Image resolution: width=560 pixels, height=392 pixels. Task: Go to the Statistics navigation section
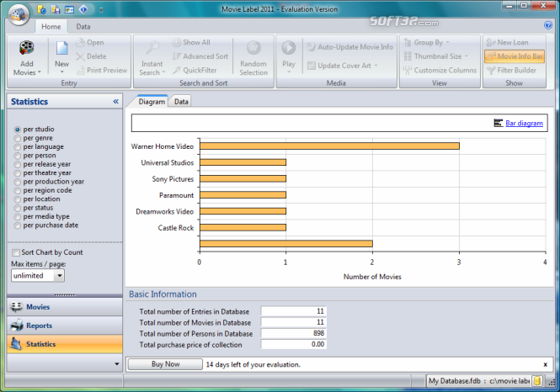tap(65, 344)
